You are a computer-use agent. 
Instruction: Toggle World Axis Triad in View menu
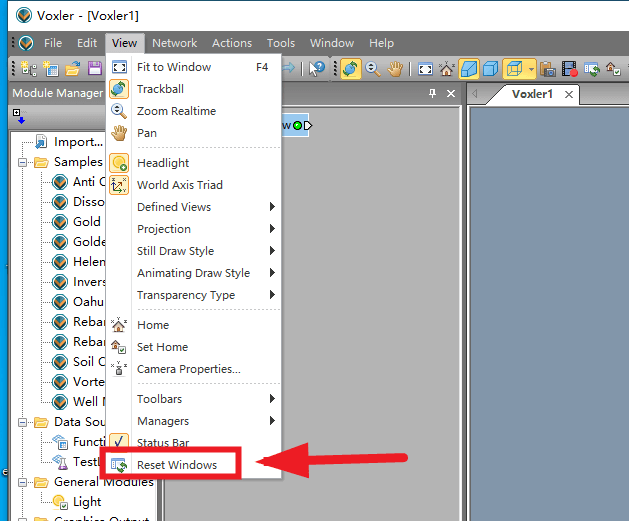click(x=193, y=185)
